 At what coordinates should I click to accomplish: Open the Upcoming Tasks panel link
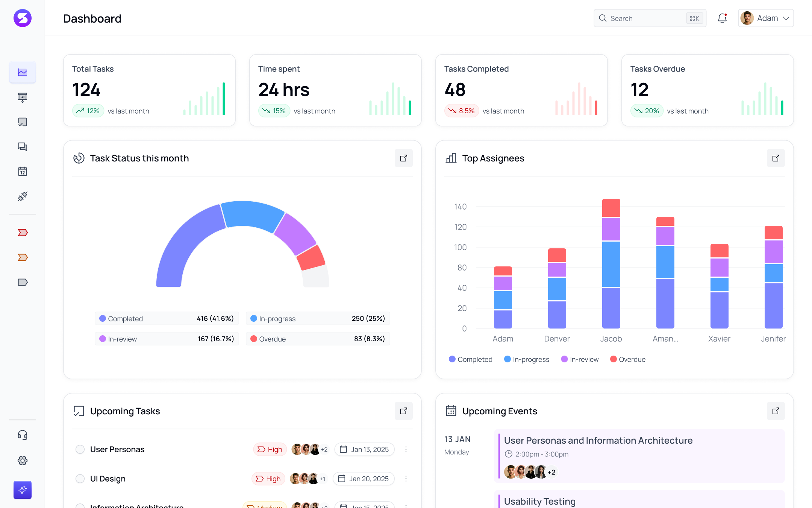click(404, 411)
